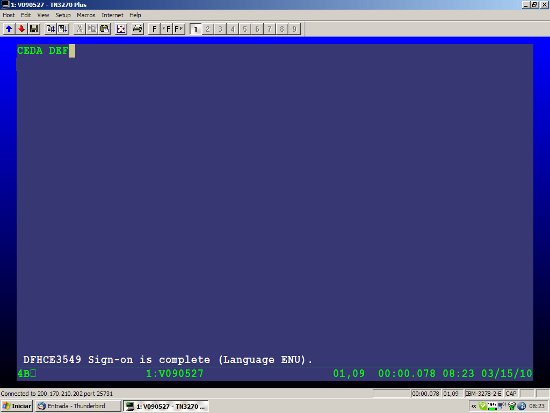The image size is (550, 413).
Task: Open the Edit menu
Action: pyautogui.click(x=26, y=15)
